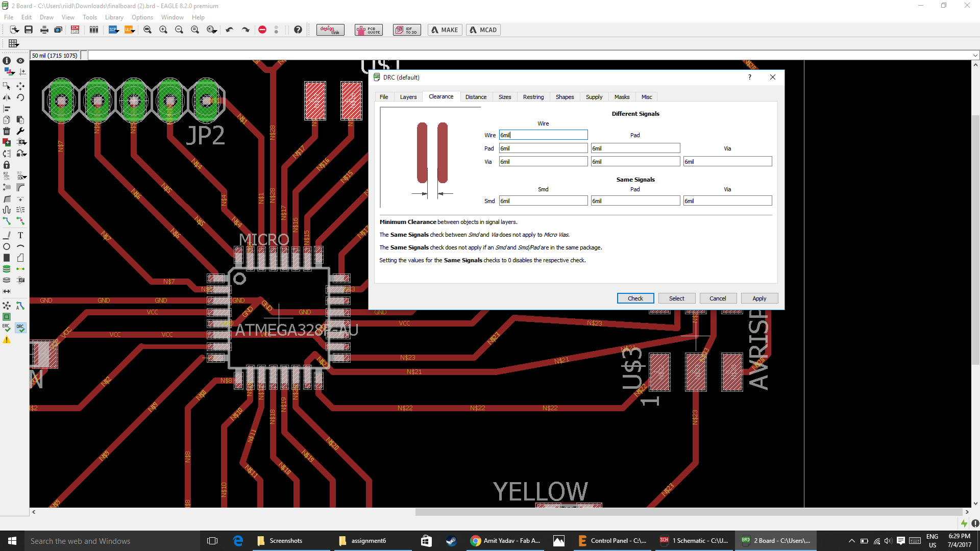Switch to the Distance tab
The image size is (980, 551).
point(476,97)
